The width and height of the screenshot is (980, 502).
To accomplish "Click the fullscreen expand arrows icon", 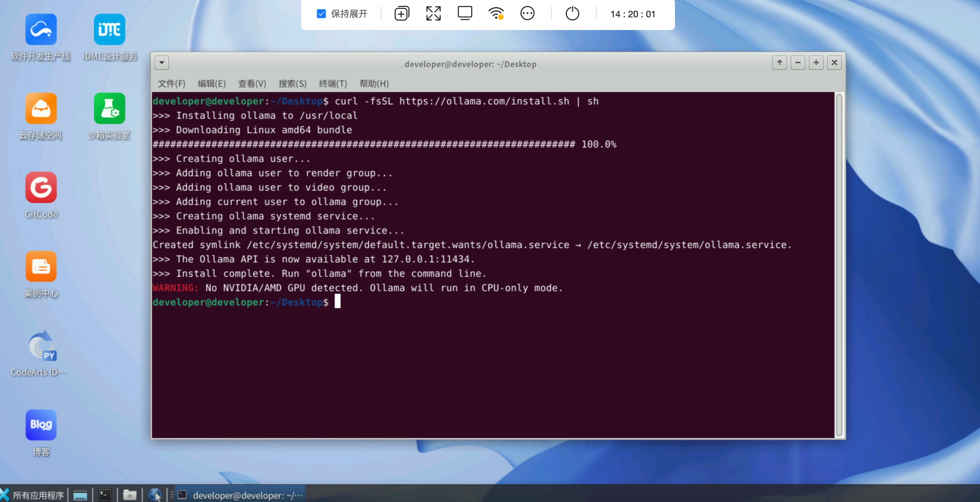I will pyautogui.click(x=433, y=14).
